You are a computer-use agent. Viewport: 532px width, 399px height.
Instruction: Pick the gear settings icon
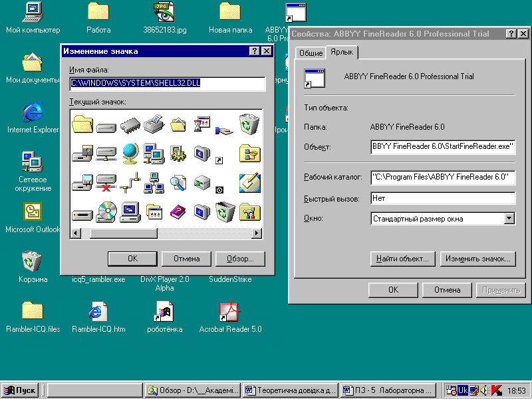click(178, 154)
